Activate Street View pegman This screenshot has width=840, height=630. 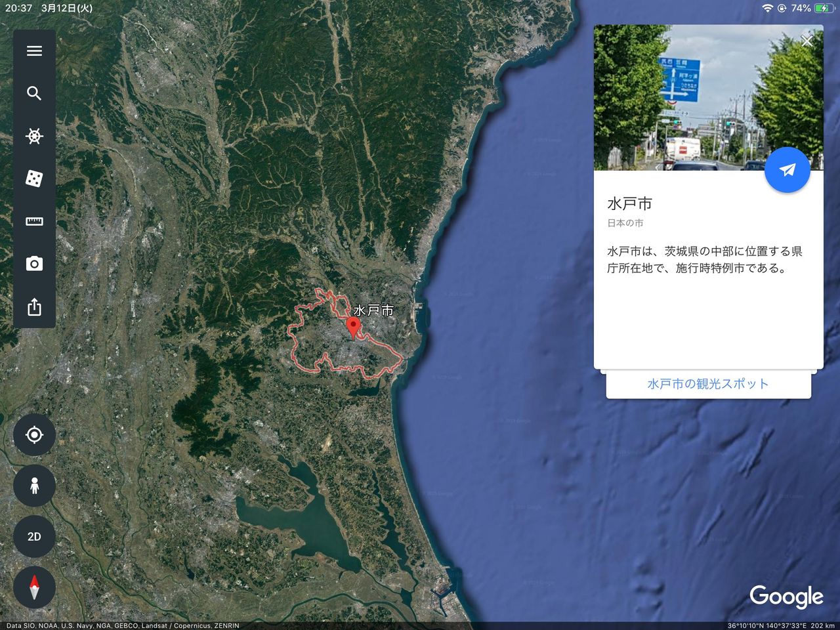point(34,485)
